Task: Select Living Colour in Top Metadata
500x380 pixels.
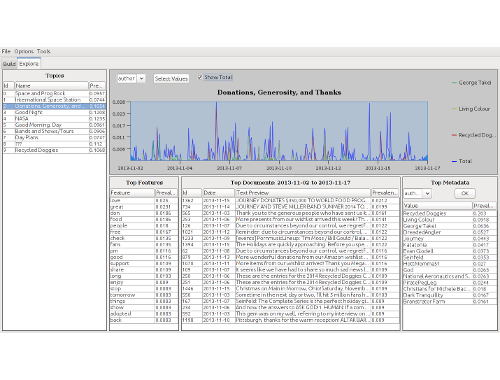Action: tap(450, 220)
